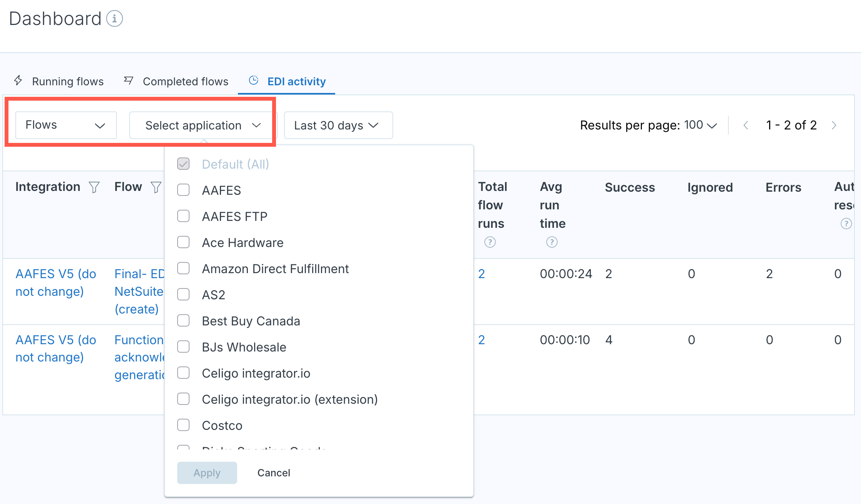Go to the next results page
This screenshot has width=861, height=504.
(x=834, y=125)
